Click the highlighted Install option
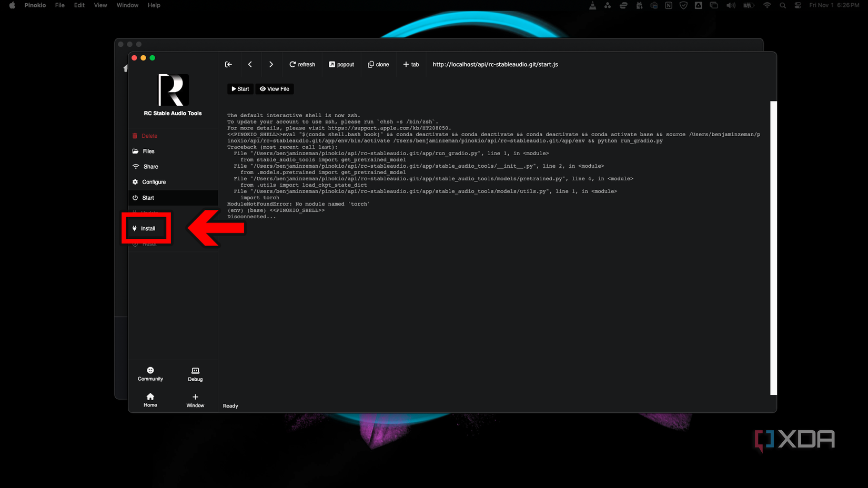This screenshot has height=488, width=868. pos(147,228)
